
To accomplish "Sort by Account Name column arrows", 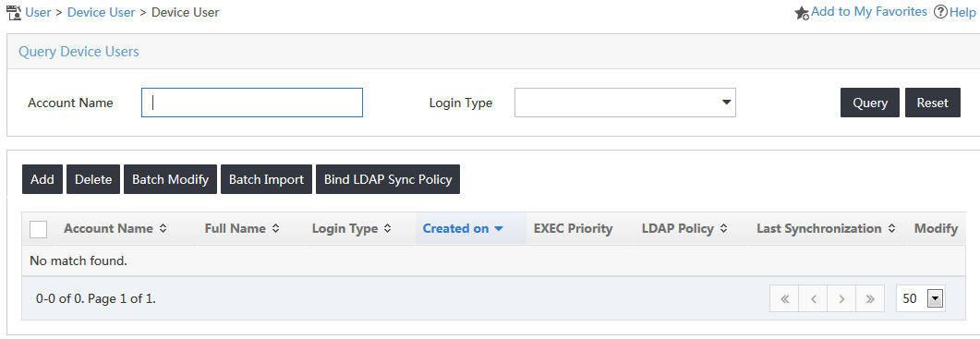I will (x=163, y=229).
